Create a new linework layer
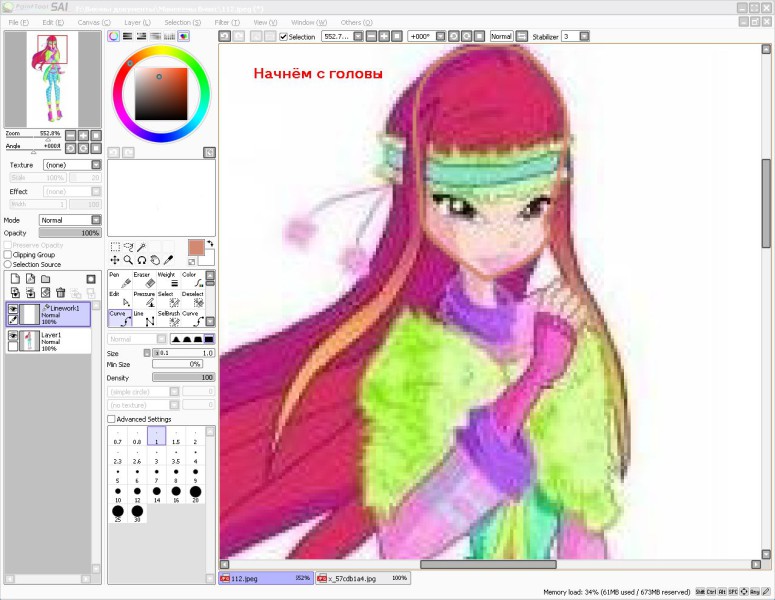This screenshot has height=600, width=775. (x=31, y=279)
